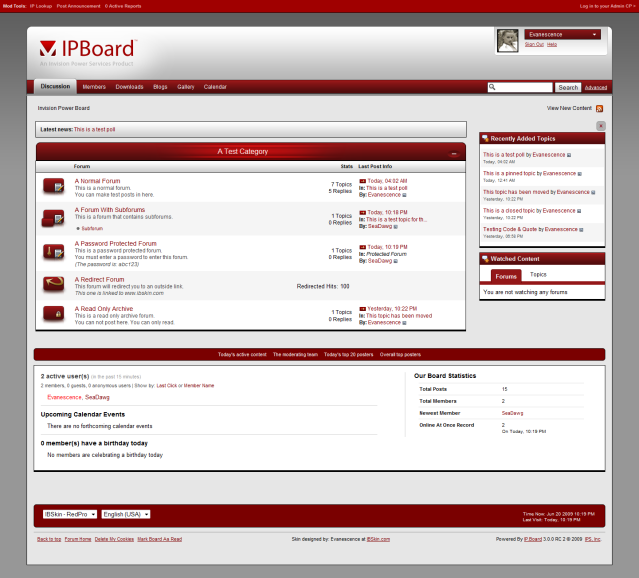This screenshot has height=578, width=639.
Task: Open the Redirect Forum arrow icon
Action: 53,283
